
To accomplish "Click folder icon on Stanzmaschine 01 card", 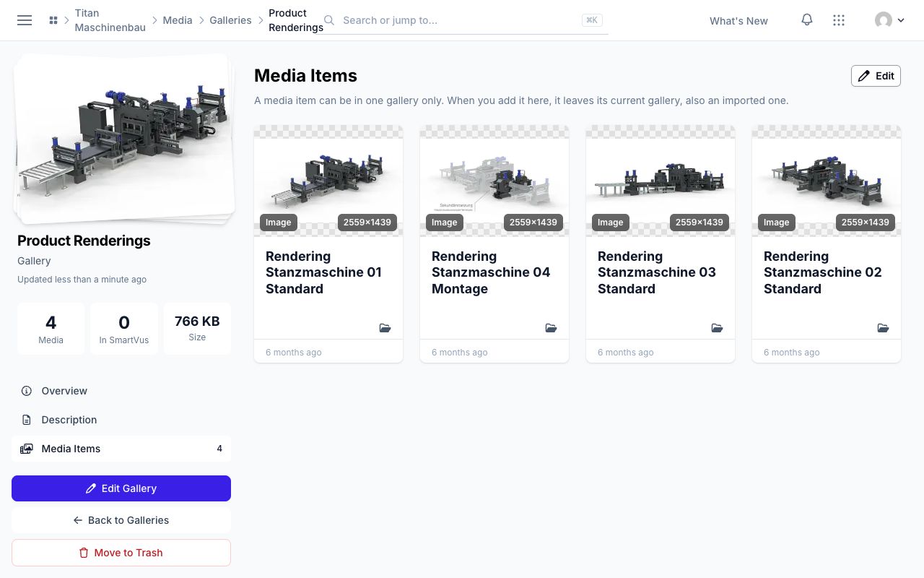I will (385, 328).
